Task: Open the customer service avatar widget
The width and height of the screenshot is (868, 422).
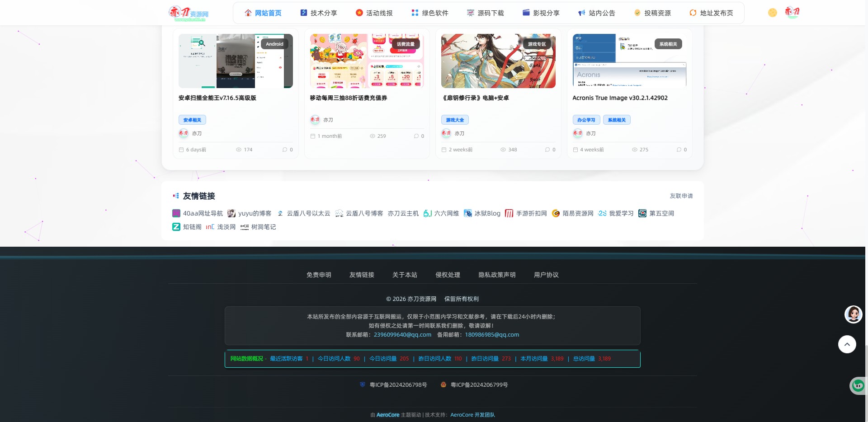Action: pyautogui.click(x=854, y=314)
